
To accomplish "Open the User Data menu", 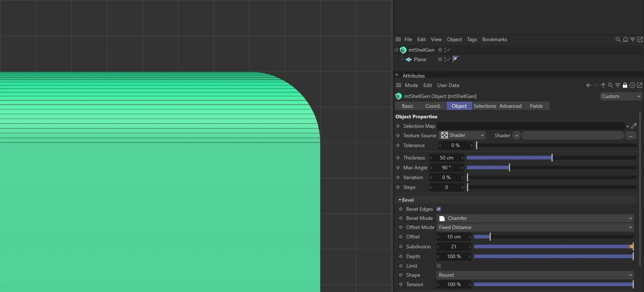I will pyautogui.click(x=448, y=85).
